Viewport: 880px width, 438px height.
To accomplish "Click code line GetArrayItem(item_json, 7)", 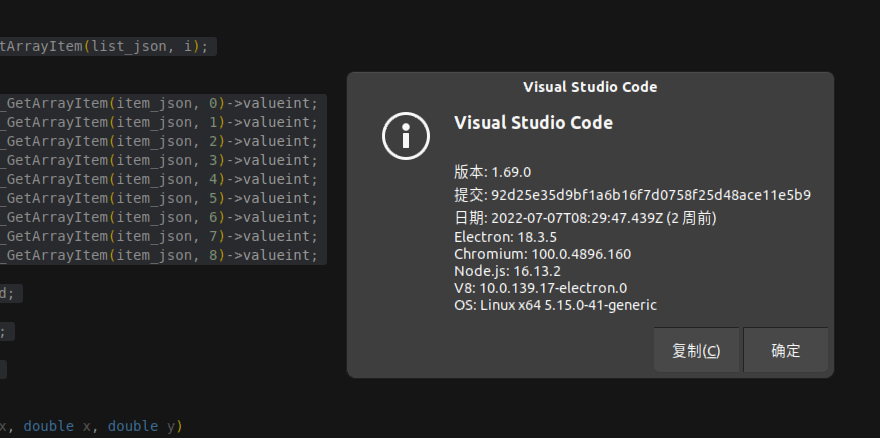I will point(159,236).
